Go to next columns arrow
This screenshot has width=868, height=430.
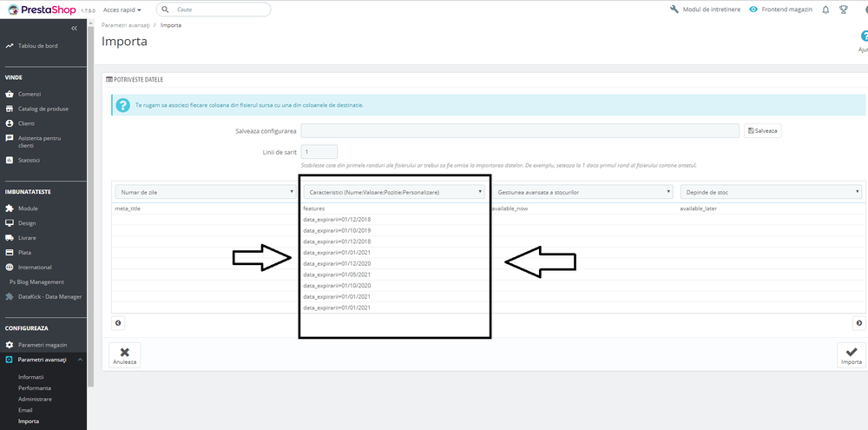(x=859, y=323)
